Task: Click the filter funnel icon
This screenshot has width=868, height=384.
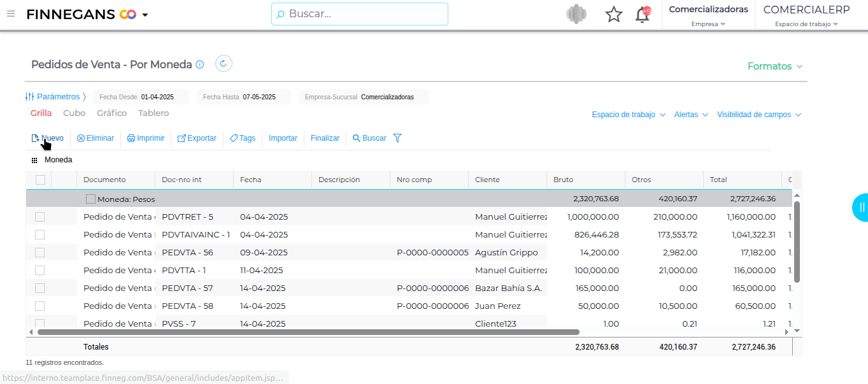Action: 397,138
